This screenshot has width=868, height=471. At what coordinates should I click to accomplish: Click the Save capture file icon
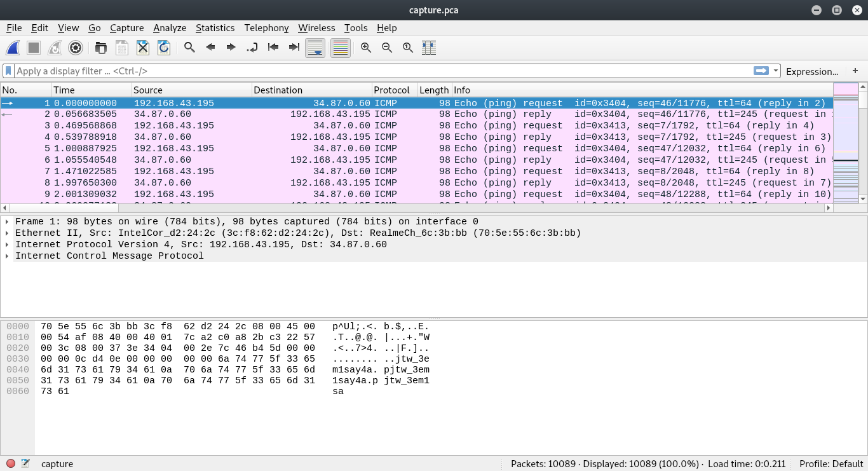(122, 48)
